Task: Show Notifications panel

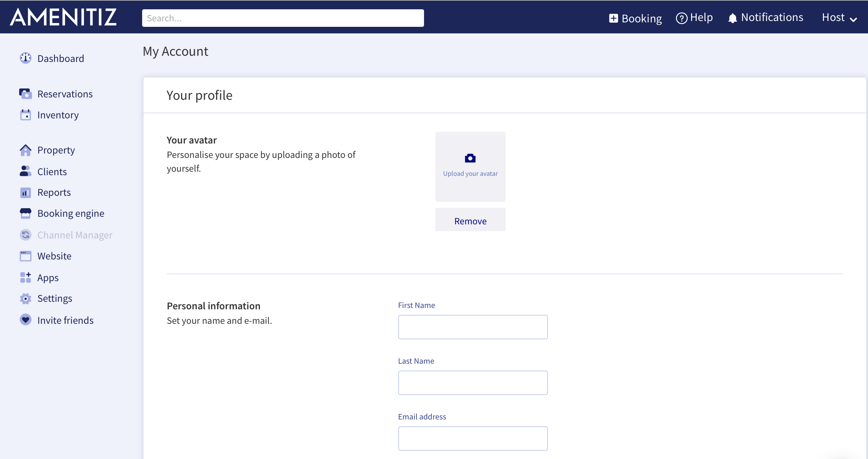Action: pyautogui.click(x=765, y=18)
